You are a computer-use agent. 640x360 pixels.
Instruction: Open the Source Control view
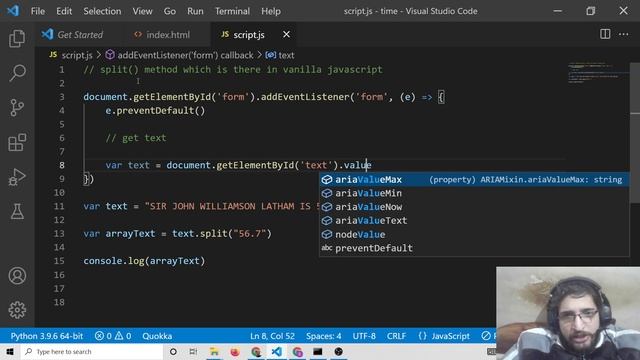pyautogui.click(x=17, y=108)
